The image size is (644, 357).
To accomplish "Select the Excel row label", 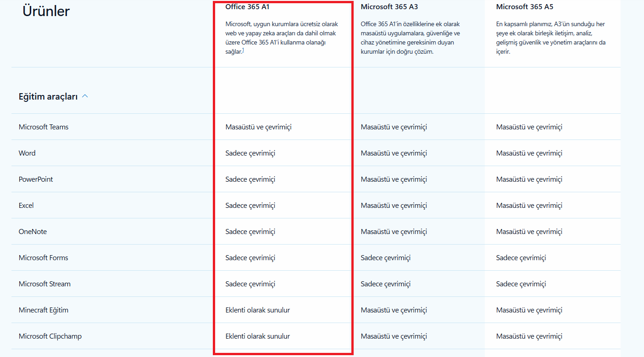I will (x=26, y=206).
